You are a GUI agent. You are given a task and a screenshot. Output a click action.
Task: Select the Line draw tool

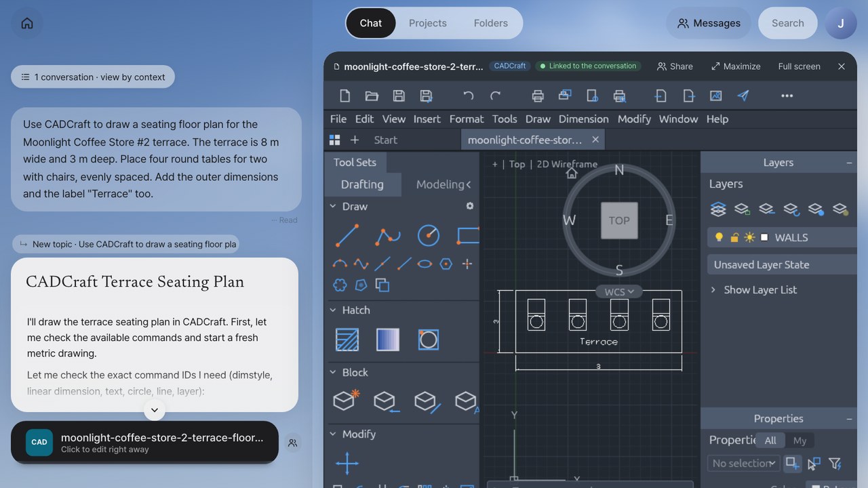click(x=347, y=235)
